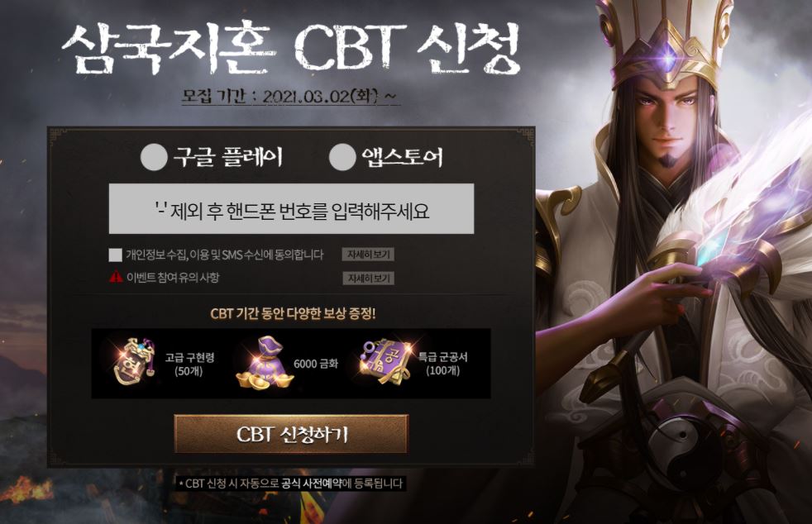Image resolution: width=812 pixels, height=524 pixels.
Task: Click the 앱스토어 text label
Action: [403, 157]
